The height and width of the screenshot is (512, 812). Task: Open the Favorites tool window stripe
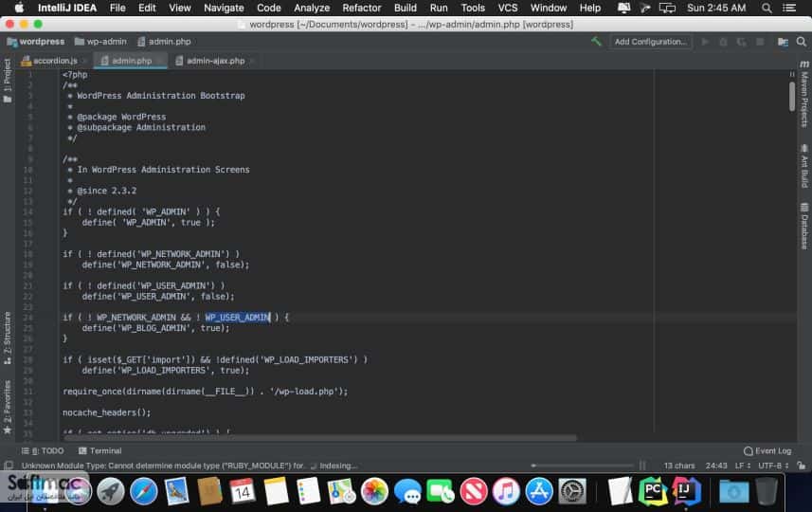point(8,408)
